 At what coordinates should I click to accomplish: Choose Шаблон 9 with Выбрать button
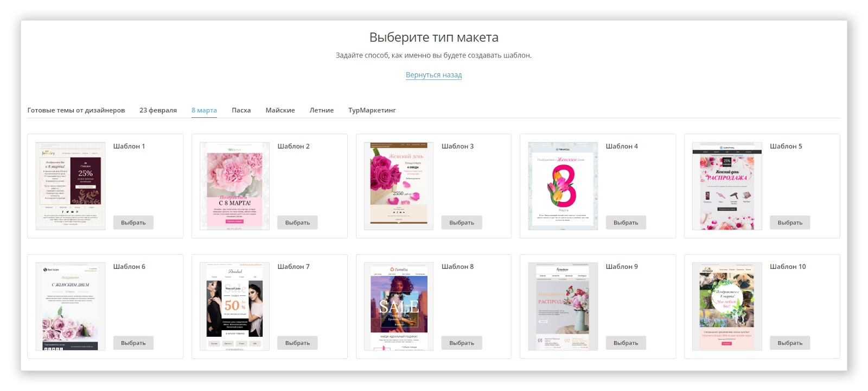pyautogui.click(x=626, y=343)
